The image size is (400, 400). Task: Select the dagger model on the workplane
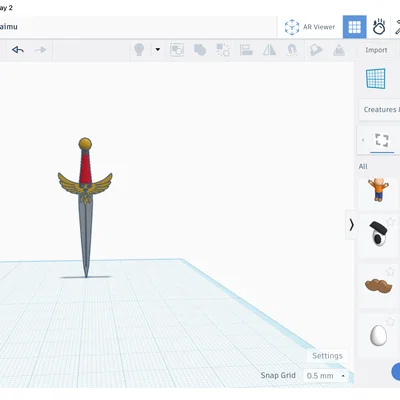point(85,207)
